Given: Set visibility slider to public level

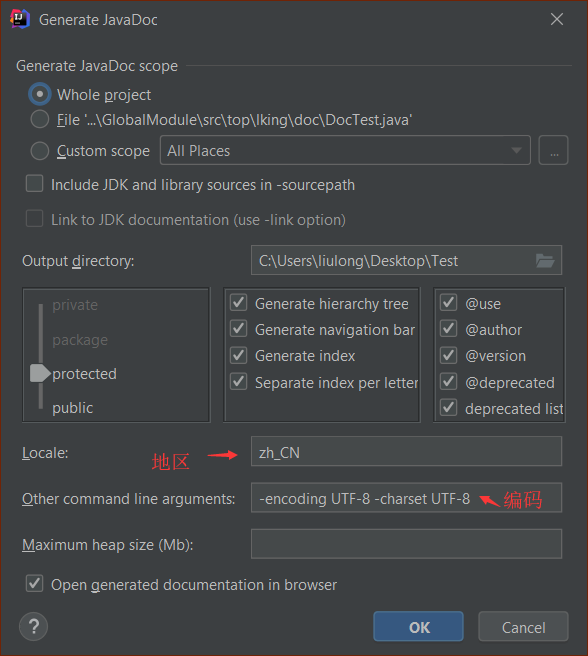Looking at the screenshot, I should (x=72, y=408).
